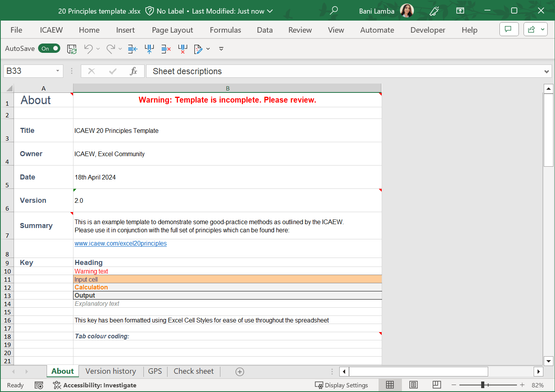Image resolution: width=555 pixels, height=392 pixels.
Task: Click the zoom slider handle
Action: tap(482, 385)
